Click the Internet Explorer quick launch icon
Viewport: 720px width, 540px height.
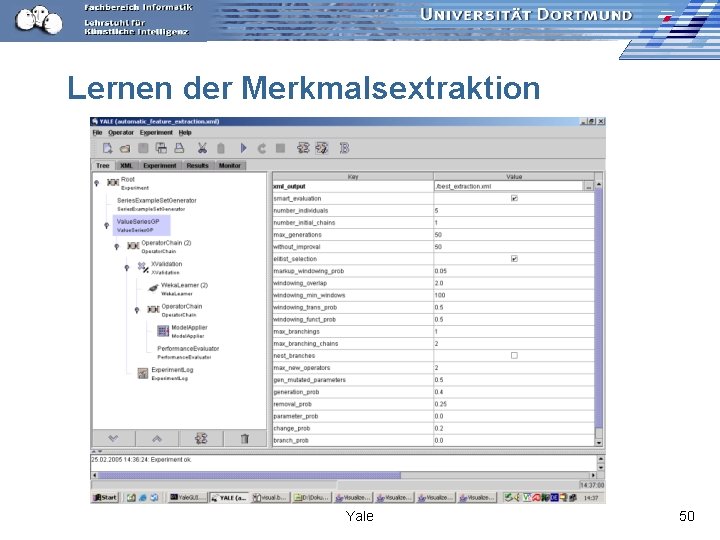(142, 498)
